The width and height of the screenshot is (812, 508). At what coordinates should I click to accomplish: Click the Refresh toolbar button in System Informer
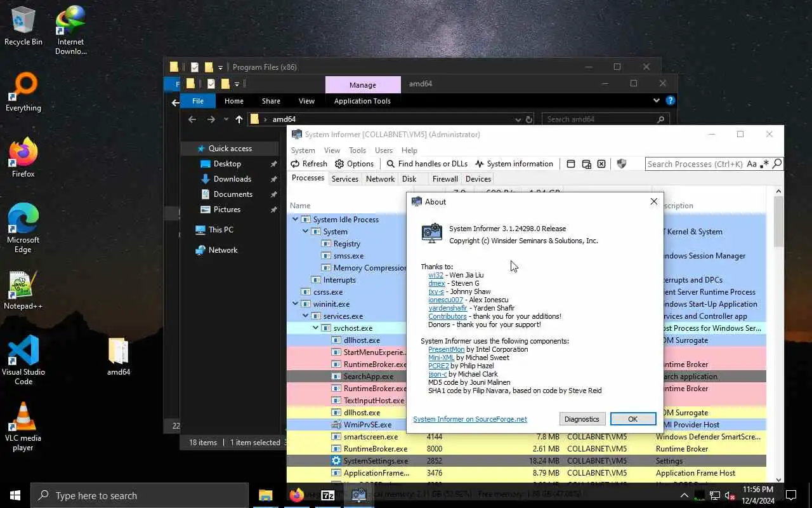[309, 164]
